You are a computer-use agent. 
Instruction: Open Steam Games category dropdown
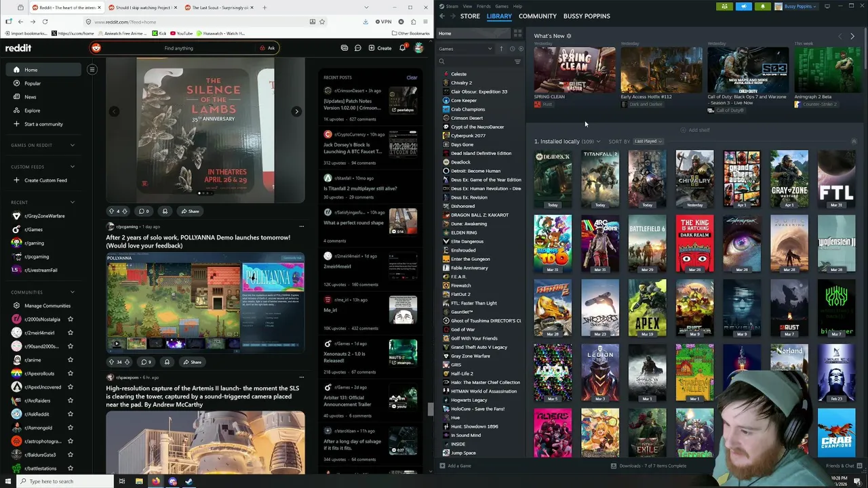point(466,49)
